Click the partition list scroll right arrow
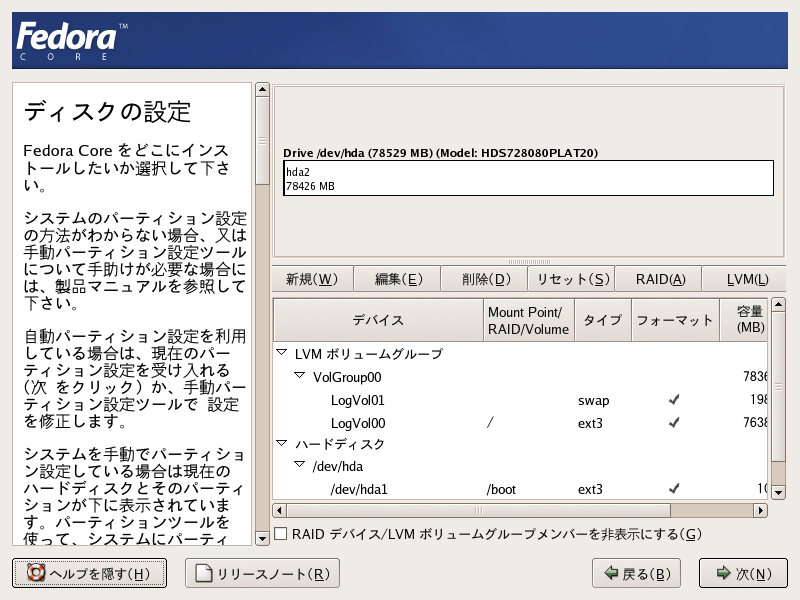Image resolution: width=800 pixels, height=600 pixels. point(761,510)
